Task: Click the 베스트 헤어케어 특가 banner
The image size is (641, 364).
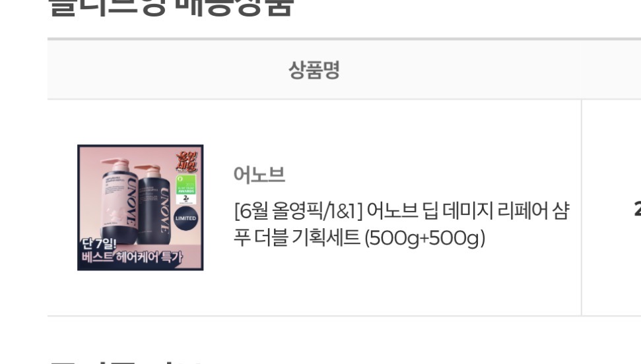Action: click(x=131, y=257)
